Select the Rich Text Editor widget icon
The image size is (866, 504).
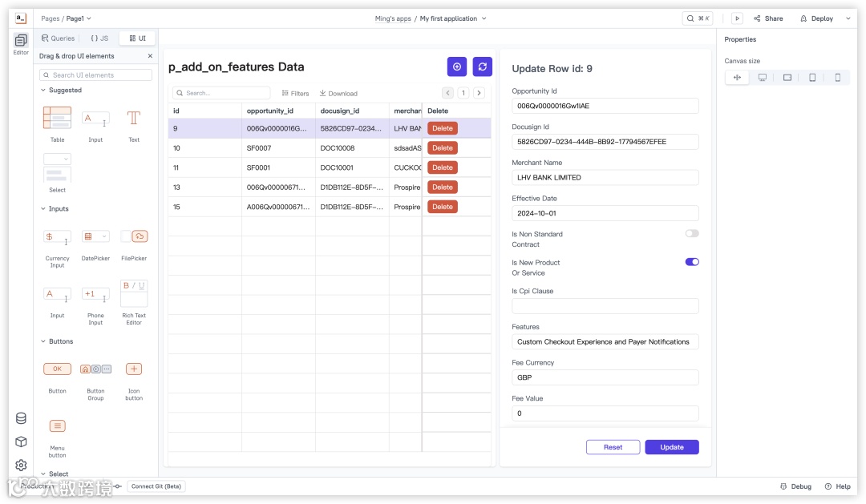134,293
